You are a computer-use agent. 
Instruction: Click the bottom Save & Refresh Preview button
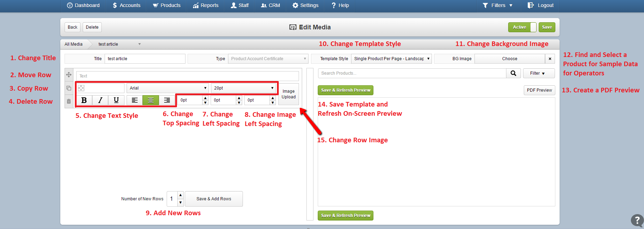(345, 216)
